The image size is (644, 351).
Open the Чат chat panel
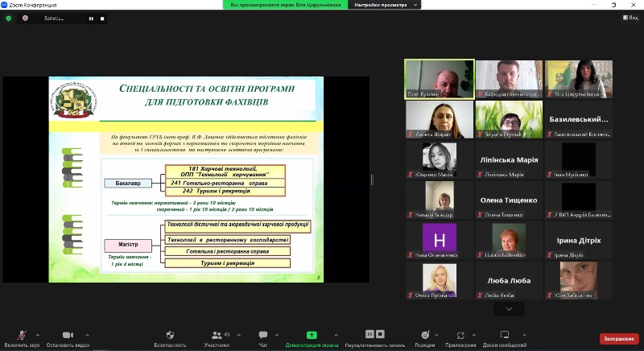pos(262,335)
